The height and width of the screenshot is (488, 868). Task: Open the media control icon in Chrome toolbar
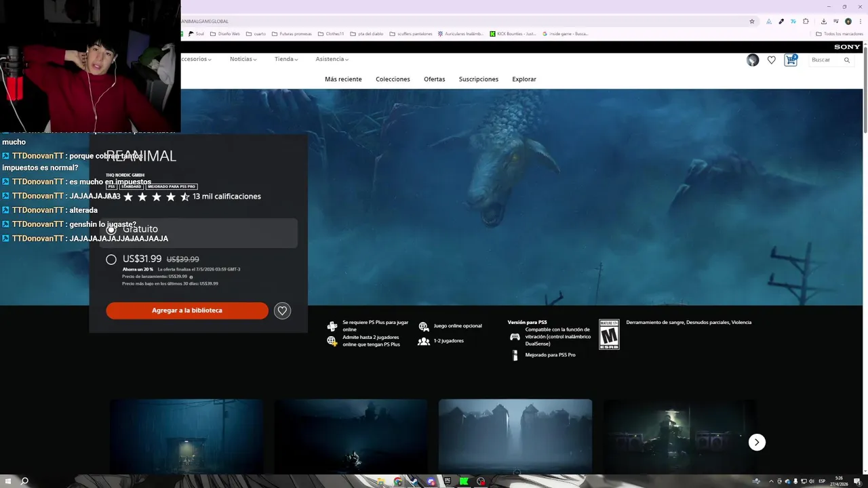(835, 21)
